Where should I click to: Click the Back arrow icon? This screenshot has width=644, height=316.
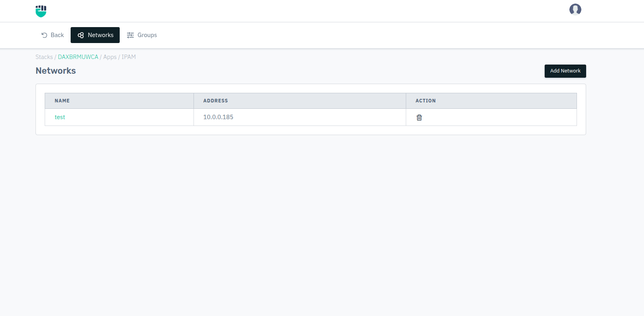click(44, 35)
